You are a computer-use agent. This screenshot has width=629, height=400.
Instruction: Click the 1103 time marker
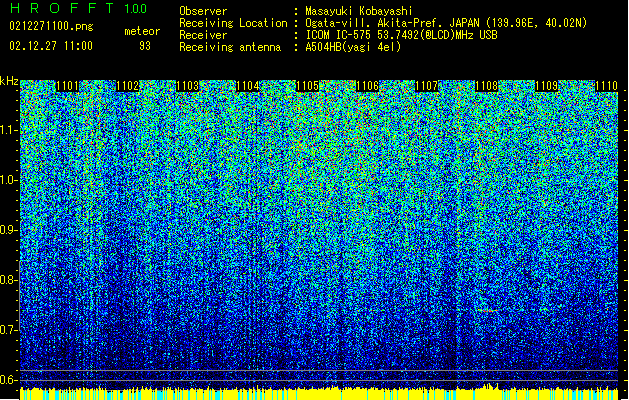click(x=187, y=86)
